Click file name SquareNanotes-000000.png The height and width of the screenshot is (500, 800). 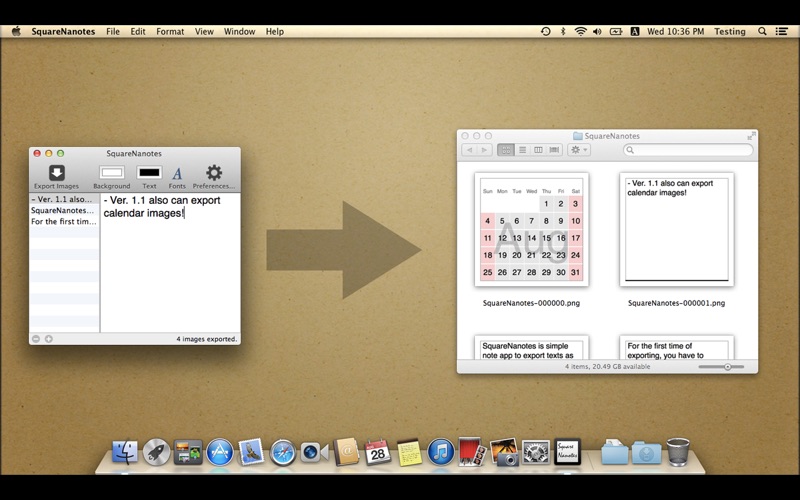click(x=531, y=303)
